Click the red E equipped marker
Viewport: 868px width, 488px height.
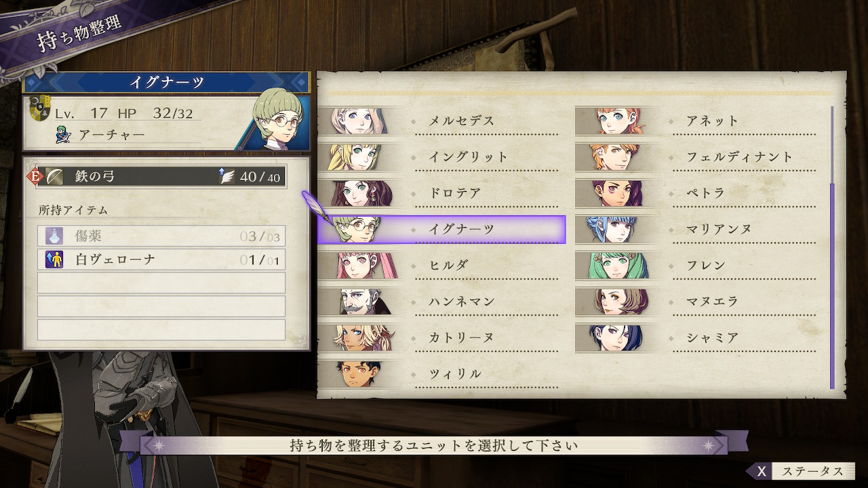[35, 178]
